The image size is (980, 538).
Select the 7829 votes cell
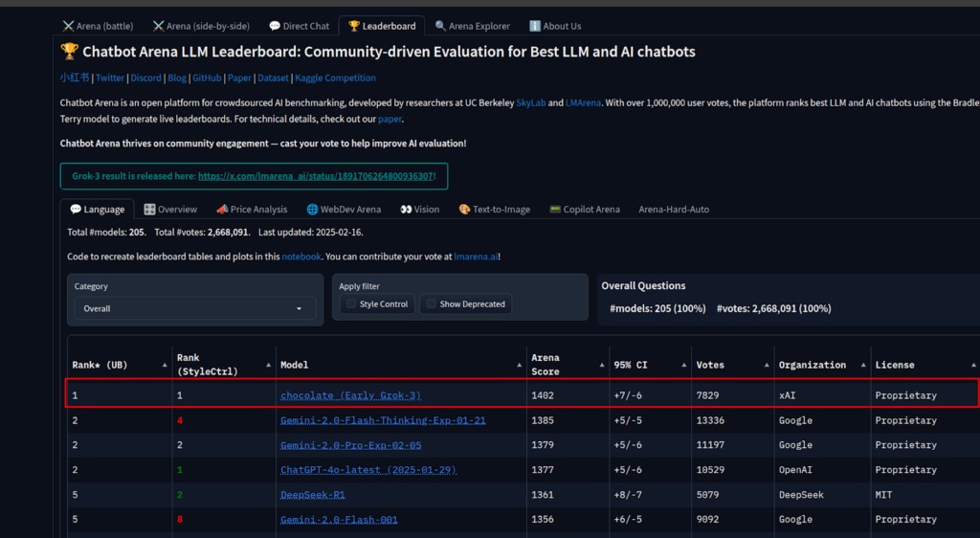[x=733, y=395]
